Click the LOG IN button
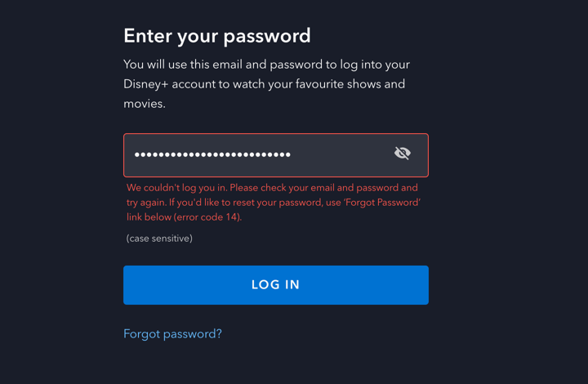Image resolution: width=588 pixels, height=384 pixels. [275, 285]
